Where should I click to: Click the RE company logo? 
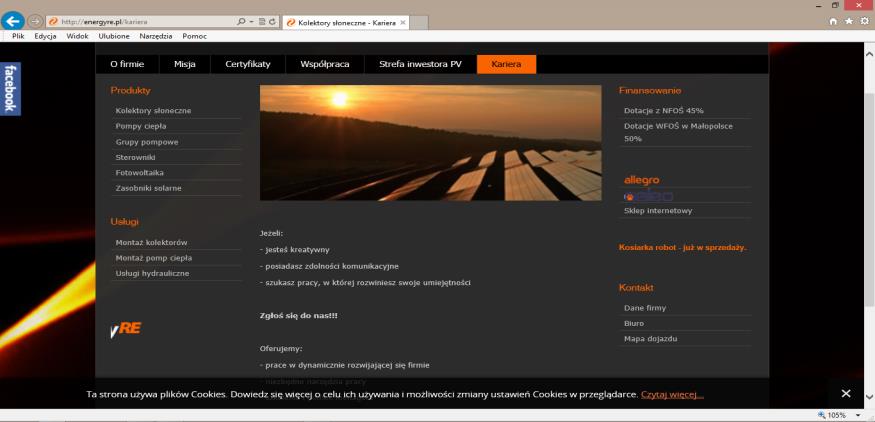(x=126, y=329)
